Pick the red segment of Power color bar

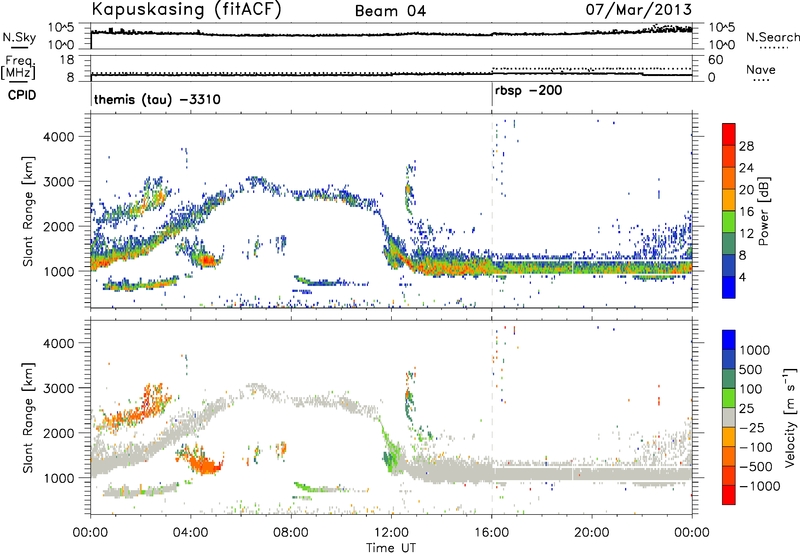(729, 134)
